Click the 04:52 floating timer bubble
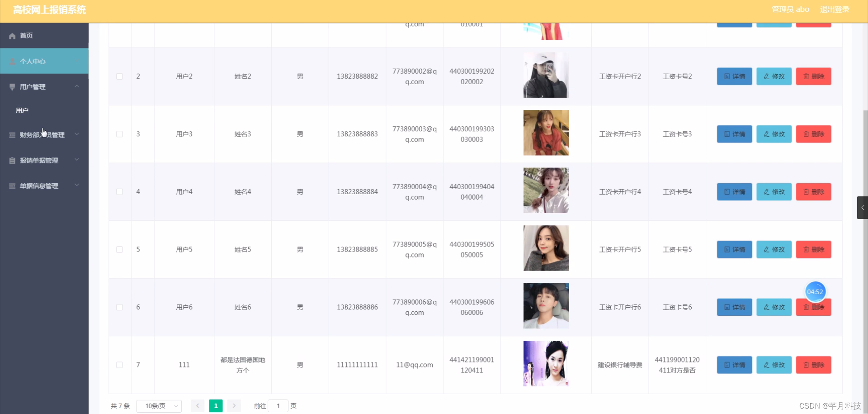The height and width of the screenshot is (414, 868). point(815,291)
